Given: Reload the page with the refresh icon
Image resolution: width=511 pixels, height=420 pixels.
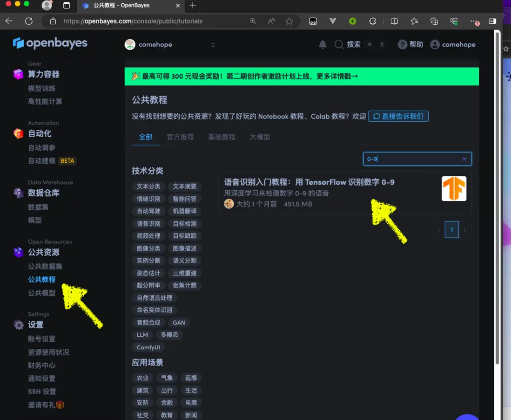Looking at the screenshot, I should [x=29, y=21].
